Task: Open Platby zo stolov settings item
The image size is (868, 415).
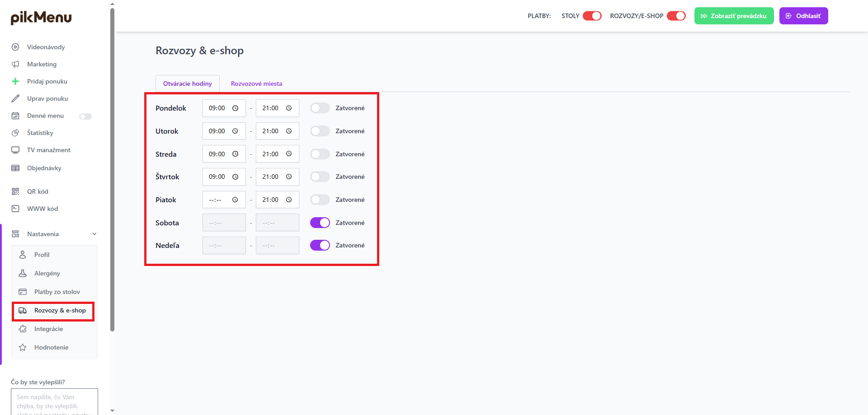Action: click(57, 292)
